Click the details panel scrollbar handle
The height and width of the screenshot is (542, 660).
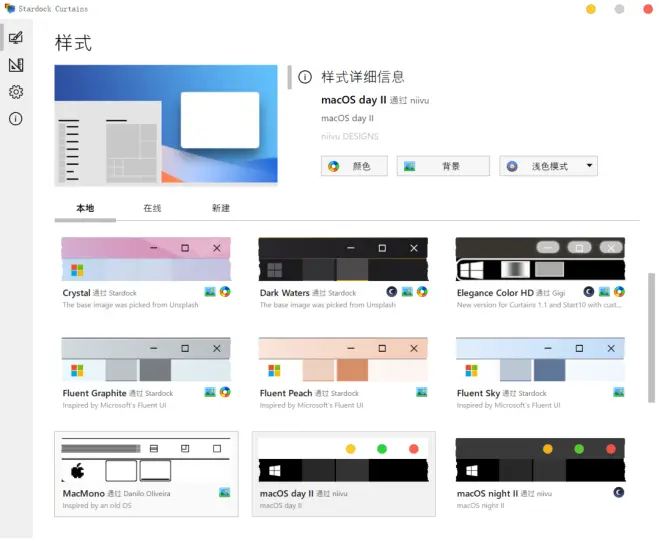click(x=289, y=77)
